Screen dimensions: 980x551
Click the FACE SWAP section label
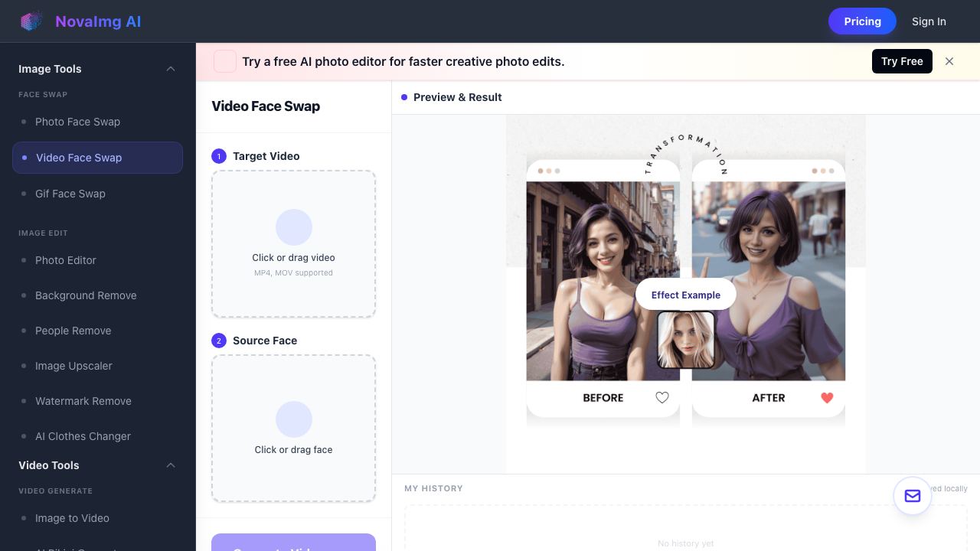[43, 95]
